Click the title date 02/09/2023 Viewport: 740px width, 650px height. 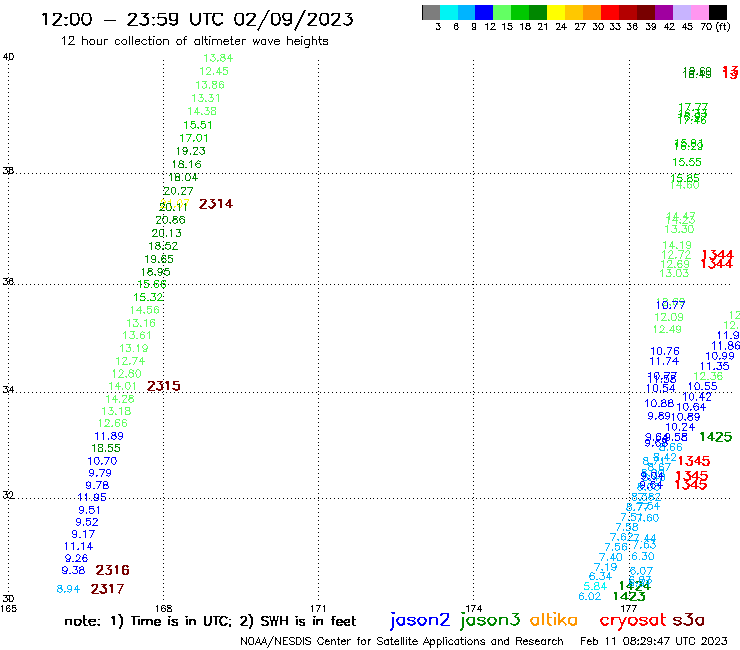pos(293,20)
